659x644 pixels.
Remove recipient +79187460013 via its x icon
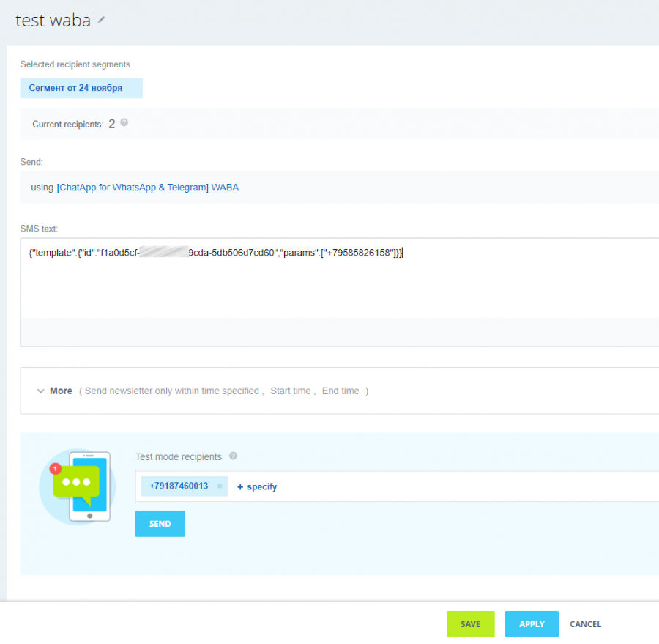pos(219,486)
